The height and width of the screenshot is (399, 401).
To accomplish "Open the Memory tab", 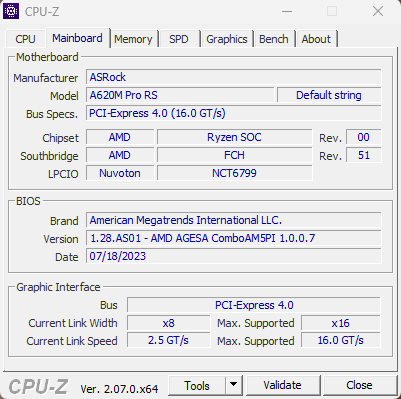I will click(133, 39).
